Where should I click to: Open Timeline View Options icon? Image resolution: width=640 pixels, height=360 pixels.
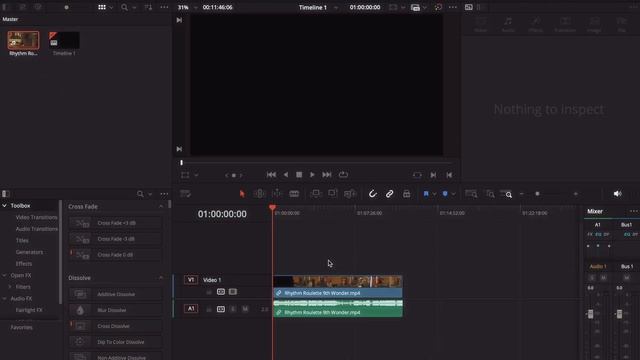pos(185,194)
